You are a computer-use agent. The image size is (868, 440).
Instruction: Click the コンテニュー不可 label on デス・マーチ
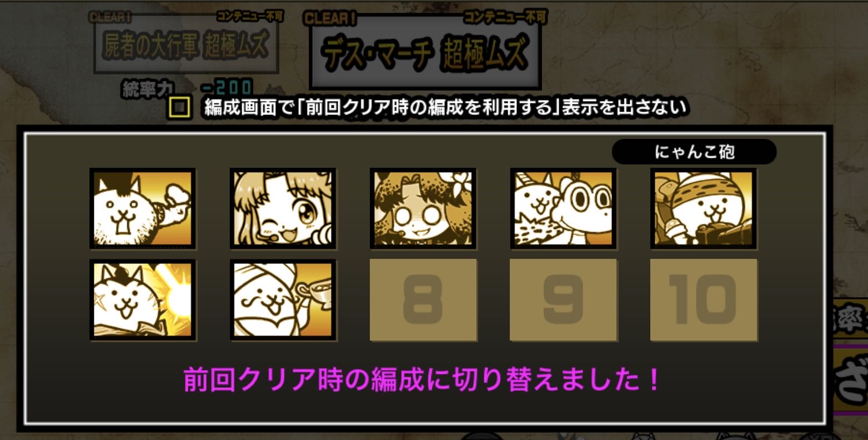coord(505,17)
